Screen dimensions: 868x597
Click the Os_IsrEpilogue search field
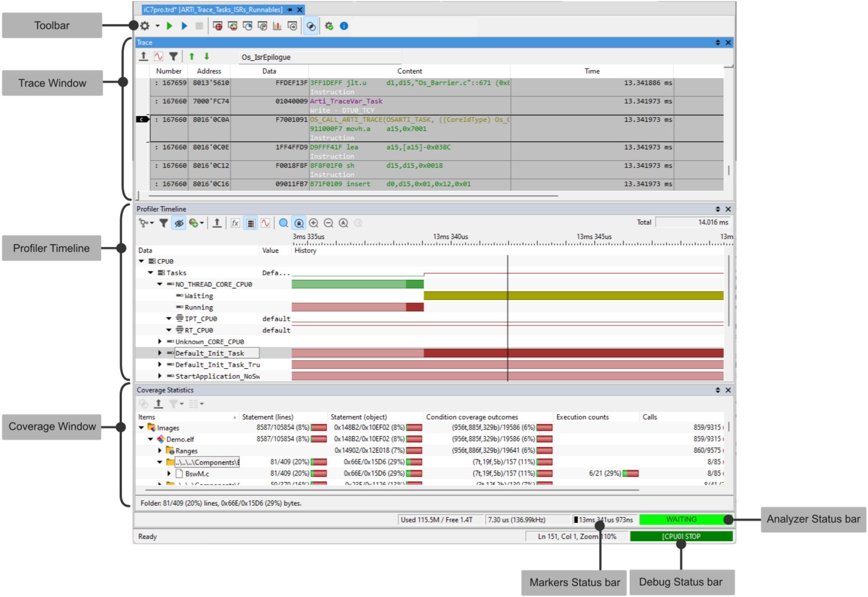[x=320, y=57]
